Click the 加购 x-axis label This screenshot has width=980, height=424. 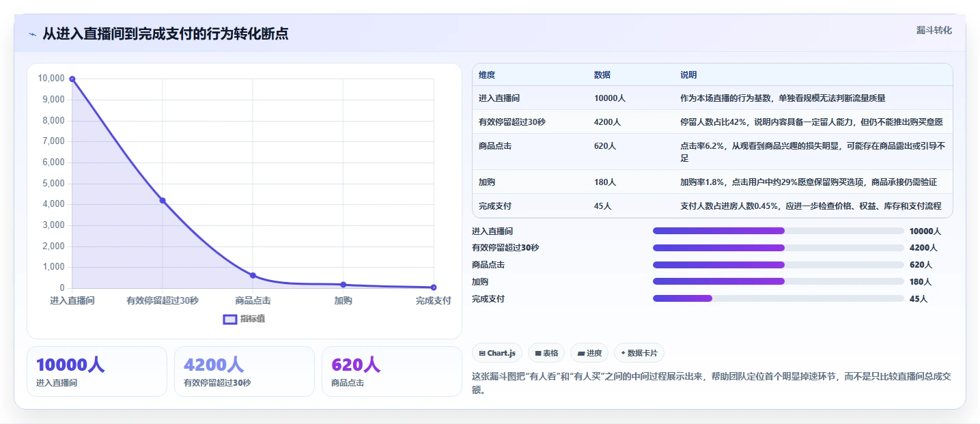(343, 300)
